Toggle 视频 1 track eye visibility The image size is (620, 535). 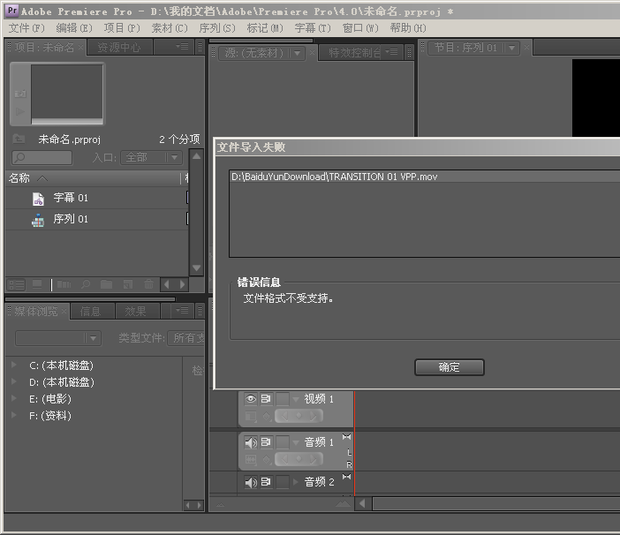(x=251, y=399)
